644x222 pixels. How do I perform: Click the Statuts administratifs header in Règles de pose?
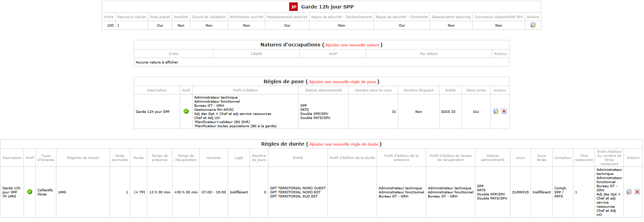[323, 90]
